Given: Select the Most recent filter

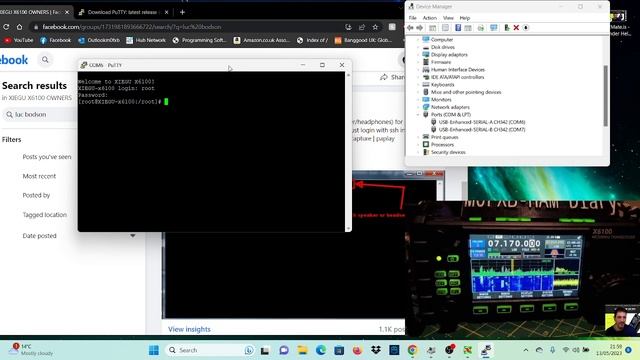Looking at the screenshot, I should tap(39, 176).
